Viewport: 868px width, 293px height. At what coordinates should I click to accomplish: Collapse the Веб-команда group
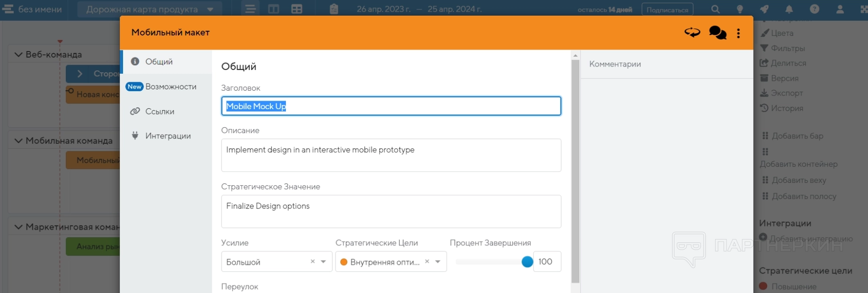[x=18, y=55]
